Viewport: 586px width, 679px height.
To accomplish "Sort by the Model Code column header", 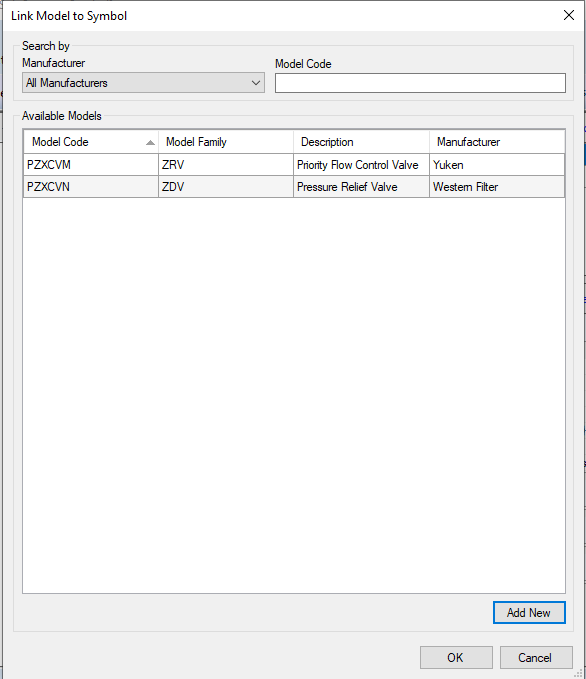I will (91, 142).
